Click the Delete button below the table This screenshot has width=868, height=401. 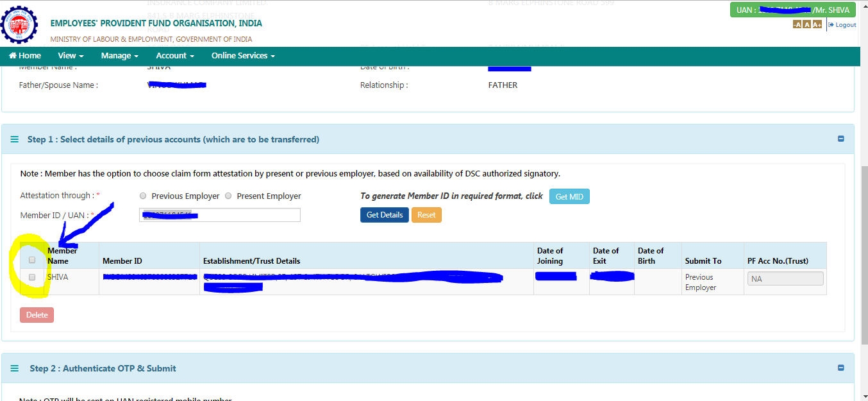(x=37, y=314)
